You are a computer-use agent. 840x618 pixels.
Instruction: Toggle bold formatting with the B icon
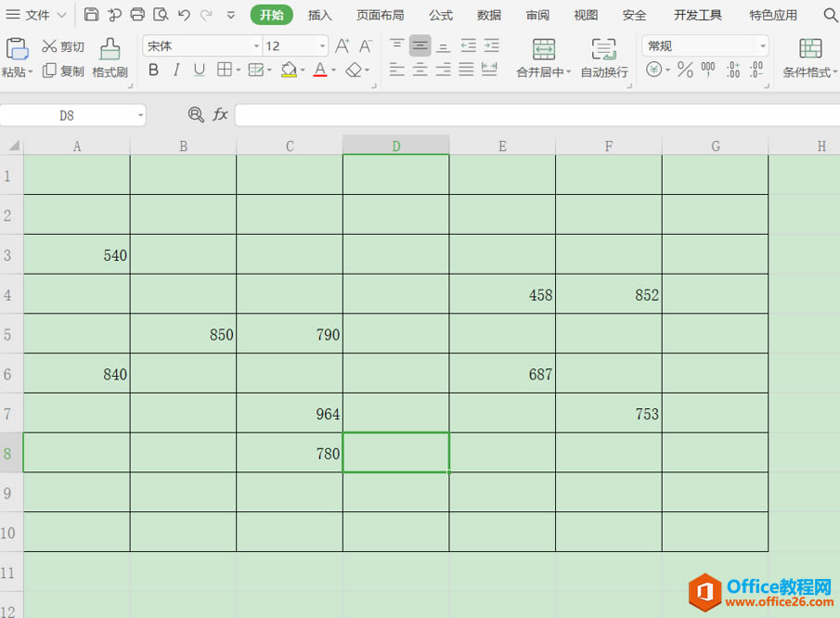tap(152, 70)
